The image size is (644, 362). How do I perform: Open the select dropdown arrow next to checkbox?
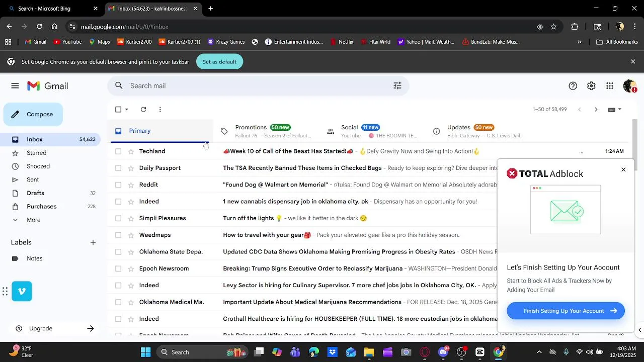[126, 109]
